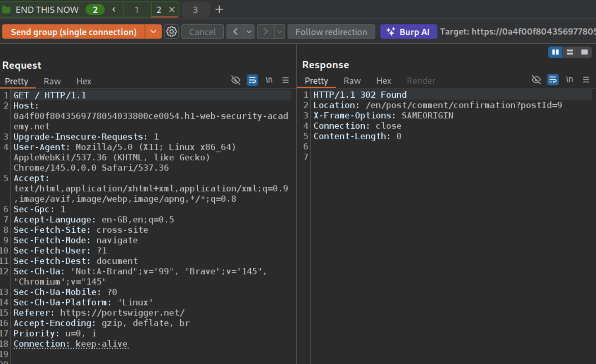Switch Request view to Raw tab
This screenshot has height=364, width=596.
(x=52, y=81)
